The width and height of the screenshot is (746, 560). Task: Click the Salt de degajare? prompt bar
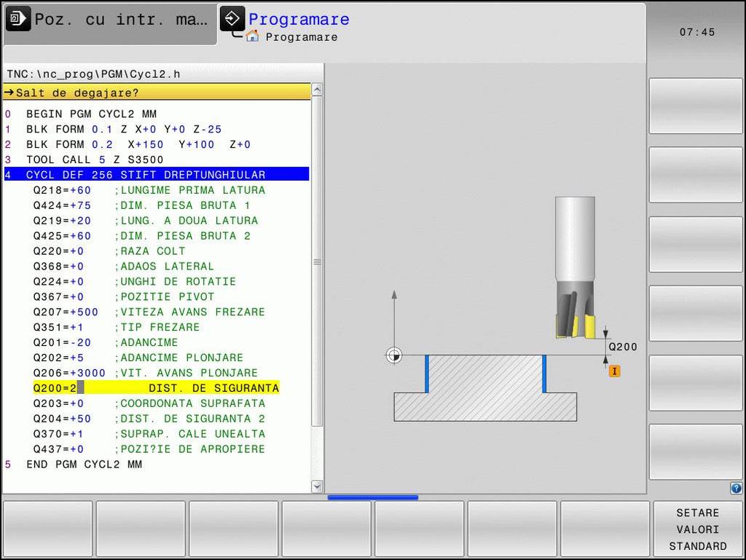coord(157,92)
